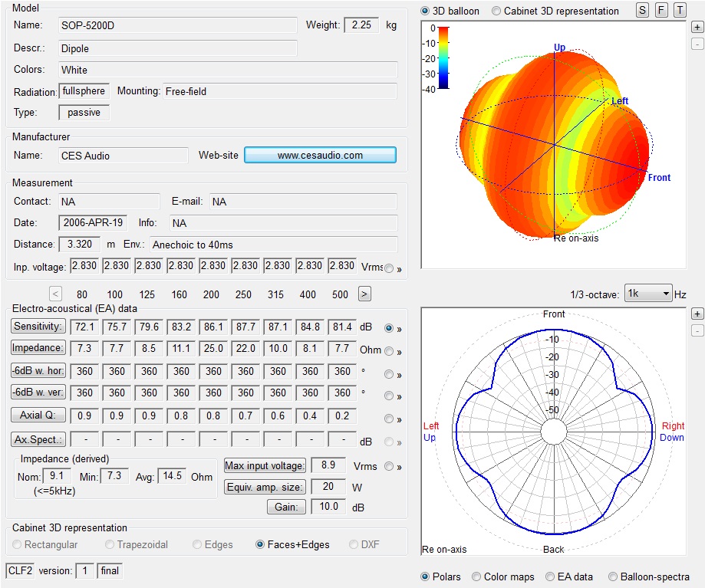The height and width of the screenshot is (588, 705).
Task: Expand Max input voltage double-arrow
Action: [399, 466]
